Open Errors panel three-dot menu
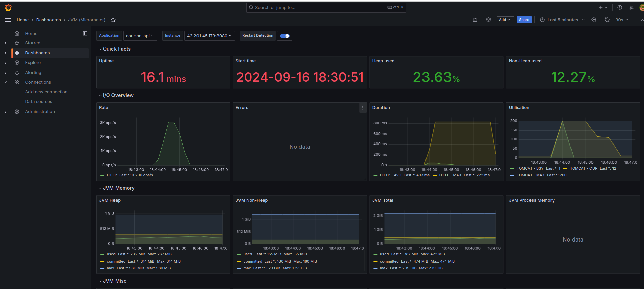 363,108
